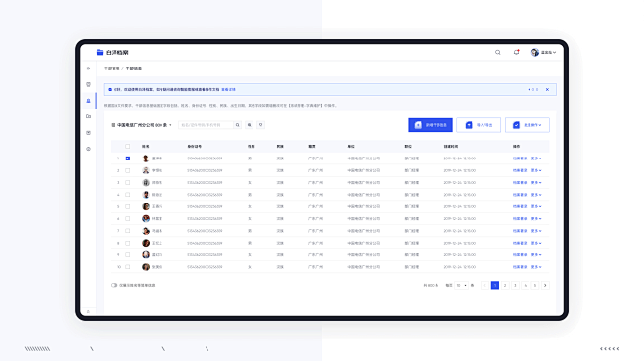
Task: Open the page size selector in pagination
Action: pyautogui.click(x=461, y=285)
